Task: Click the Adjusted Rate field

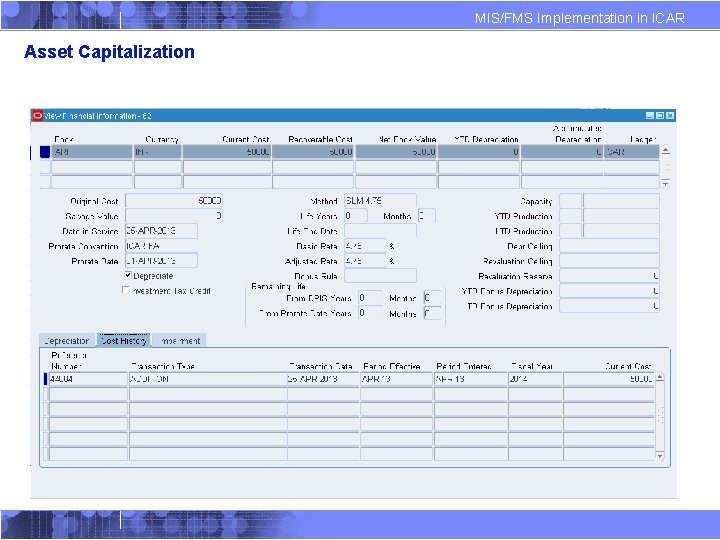Action: 366,260
